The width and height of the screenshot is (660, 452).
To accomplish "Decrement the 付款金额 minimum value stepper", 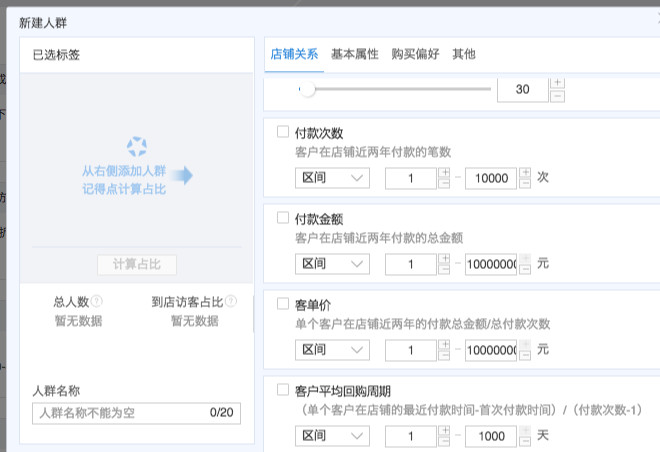I will pos(445,270).
